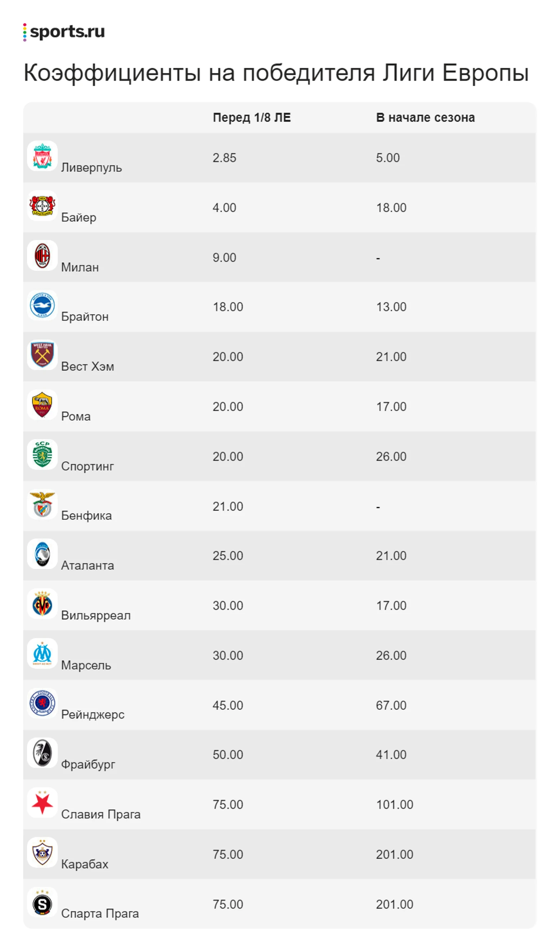This screenshot has height=952, width=560.
Task: Click the Rangers club crest icon
Action: 42,703
